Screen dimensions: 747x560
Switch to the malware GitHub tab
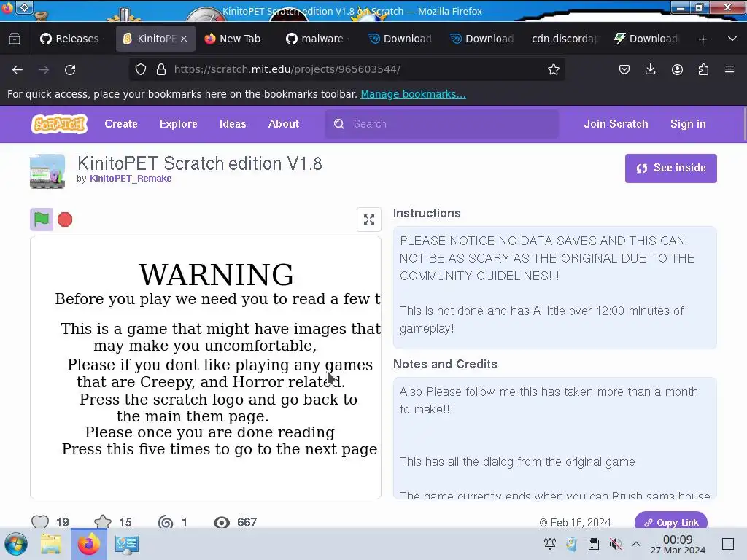click(x=317, y=39)
